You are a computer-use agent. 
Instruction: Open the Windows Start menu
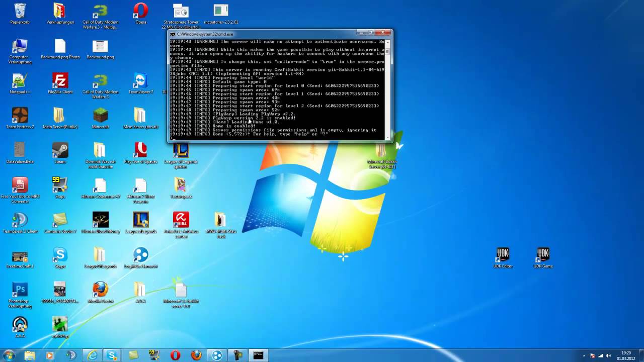click(x=9, y=355)
